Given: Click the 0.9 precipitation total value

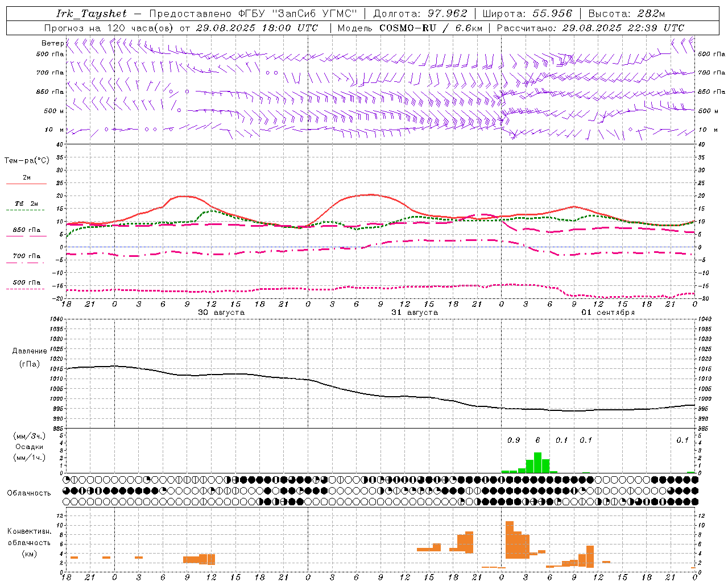Looking at the screenshot, I should coord(514,440).
